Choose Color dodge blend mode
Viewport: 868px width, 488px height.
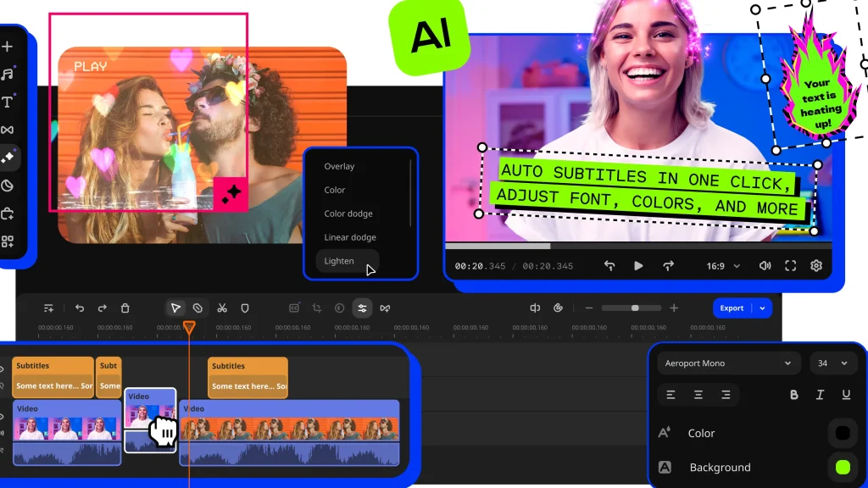(x=348, y=214)
